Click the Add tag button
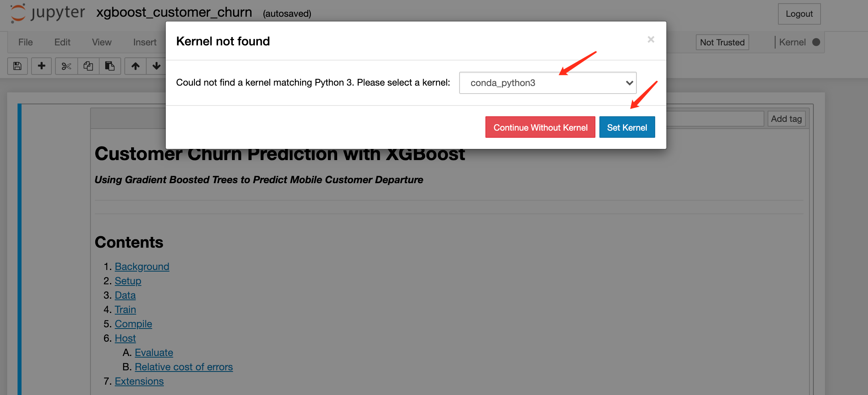Image resolution: width=868 pixels, height=395 pixels. [x=786, y=119]
